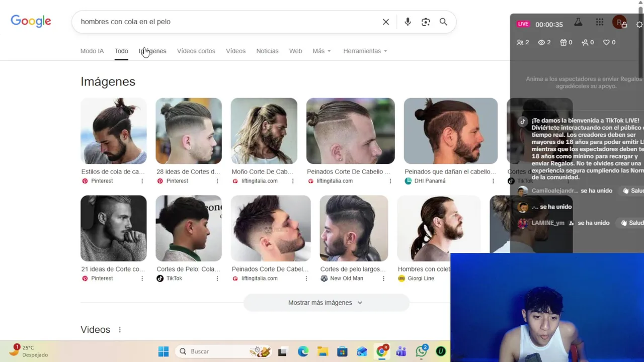Open Search Labs flask icon
This screenshot has height=362, width=644.
pos(578,22)
